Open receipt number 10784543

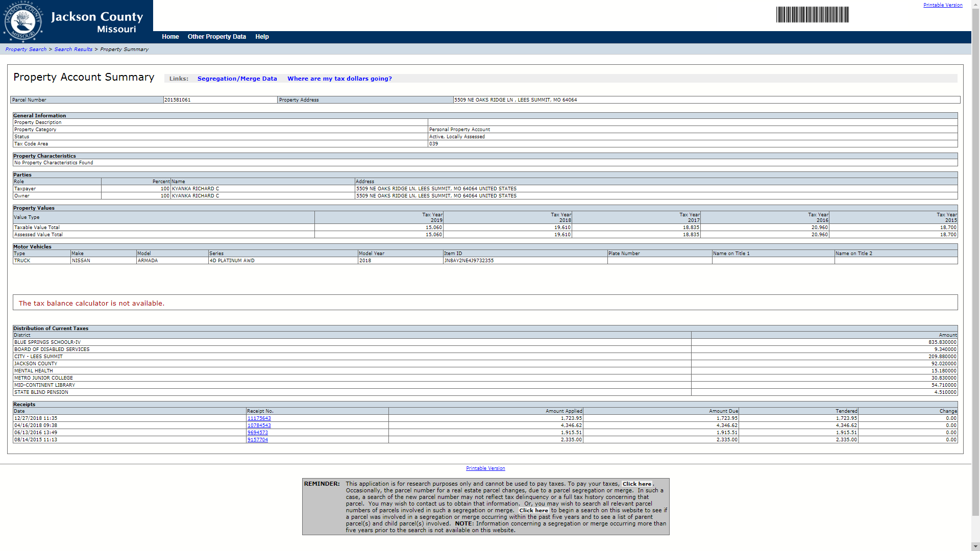pyautogui.click(x=259, y=425)
